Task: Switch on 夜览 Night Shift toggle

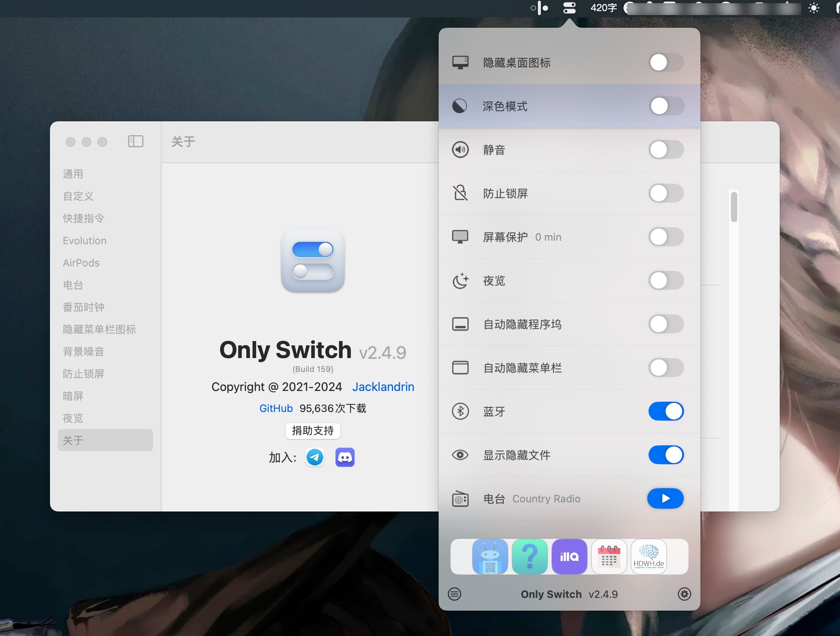Action: click(x=666, y=280)
